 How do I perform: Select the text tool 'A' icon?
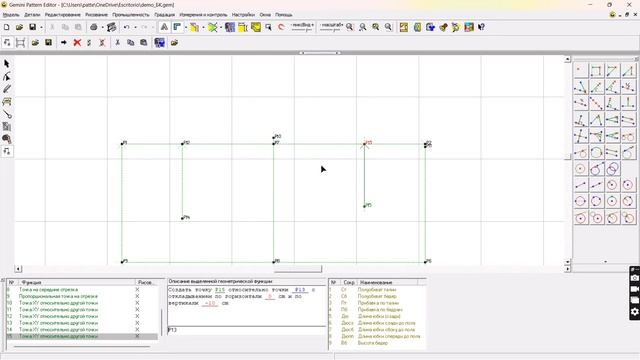click(164, 27)
